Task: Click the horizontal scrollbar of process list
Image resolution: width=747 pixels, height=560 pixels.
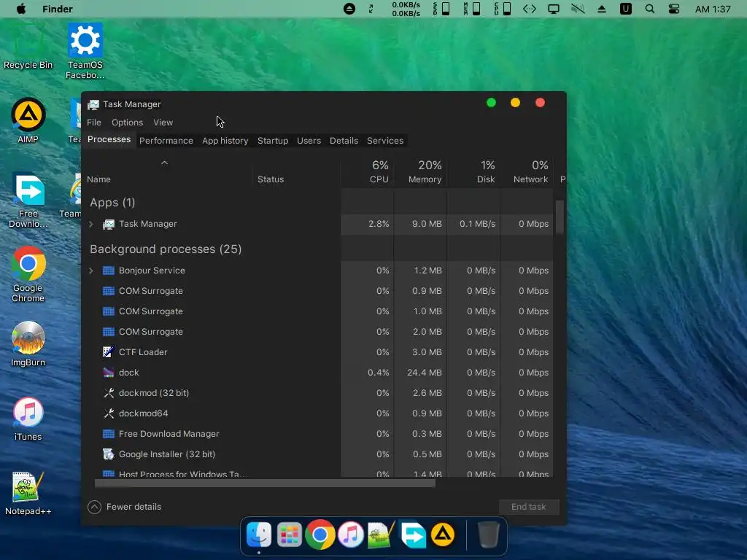Action: coord(265,483)
